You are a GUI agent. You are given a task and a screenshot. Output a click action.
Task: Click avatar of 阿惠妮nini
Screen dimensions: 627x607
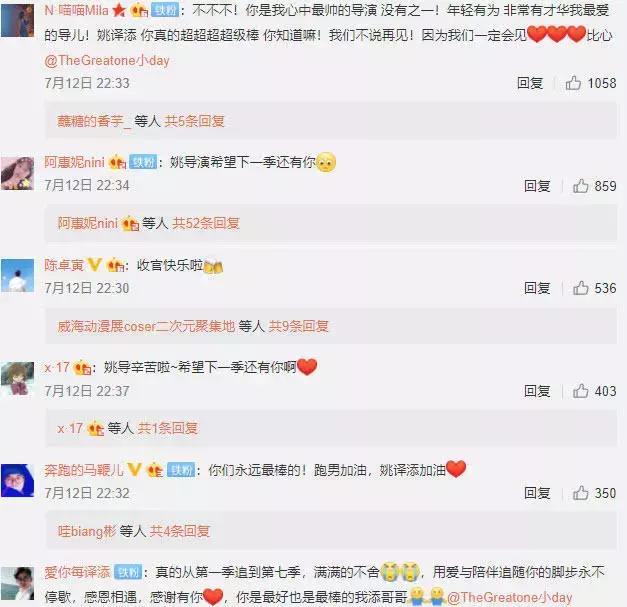click(18, 173)
